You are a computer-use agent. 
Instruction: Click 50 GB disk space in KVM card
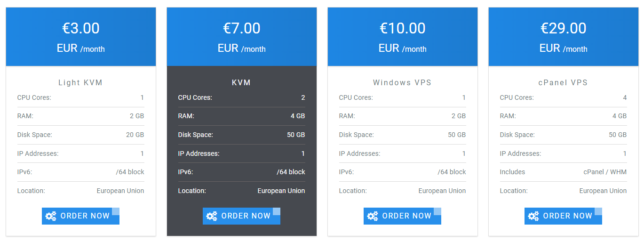click(296, 135)
